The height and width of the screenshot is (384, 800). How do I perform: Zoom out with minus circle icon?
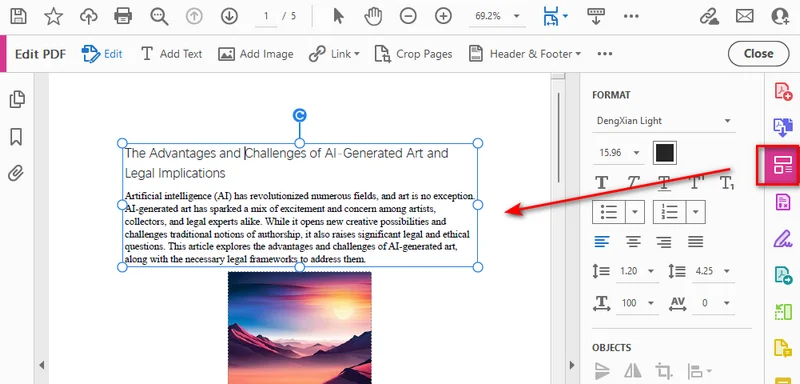click(408, 16)
